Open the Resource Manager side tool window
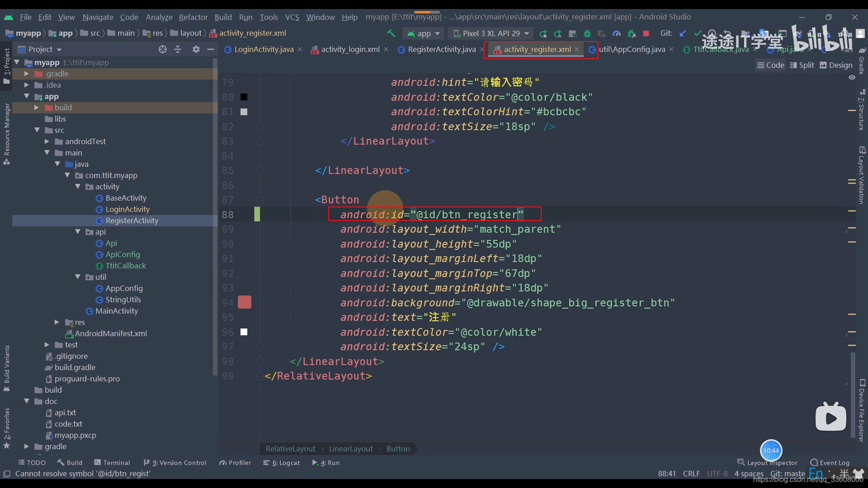Screen dimensions: 868x488 click(x=7, y=134)
